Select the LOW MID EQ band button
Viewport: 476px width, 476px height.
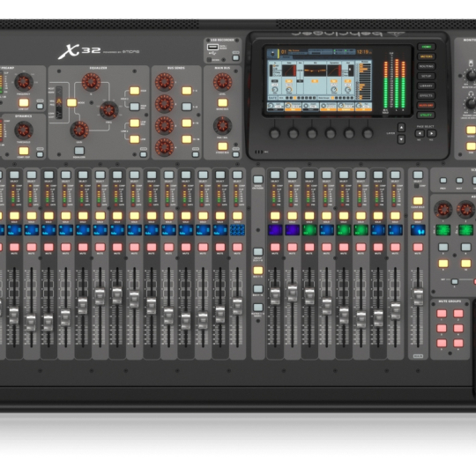135,123
